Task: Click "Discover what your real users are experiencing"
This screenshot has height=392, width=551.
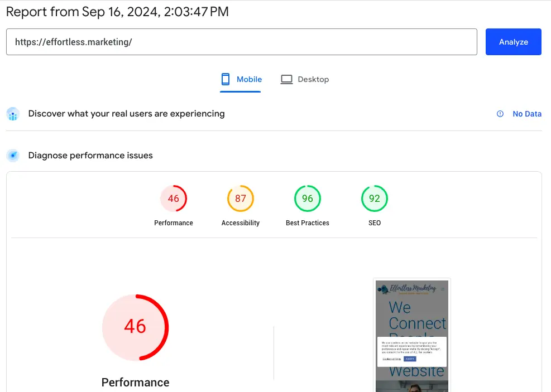Action: [x=126, y=114]
